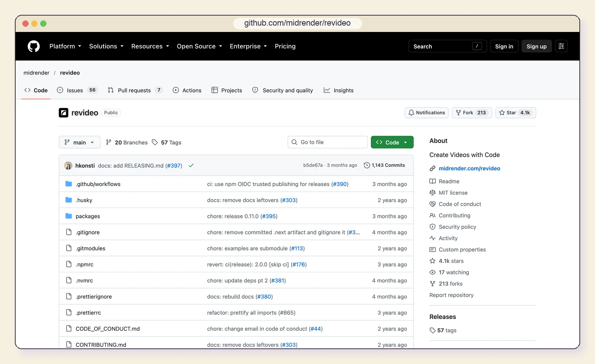595x364 pixels.
Task: Open commit hash b5de67a
Action: [313, 165]
